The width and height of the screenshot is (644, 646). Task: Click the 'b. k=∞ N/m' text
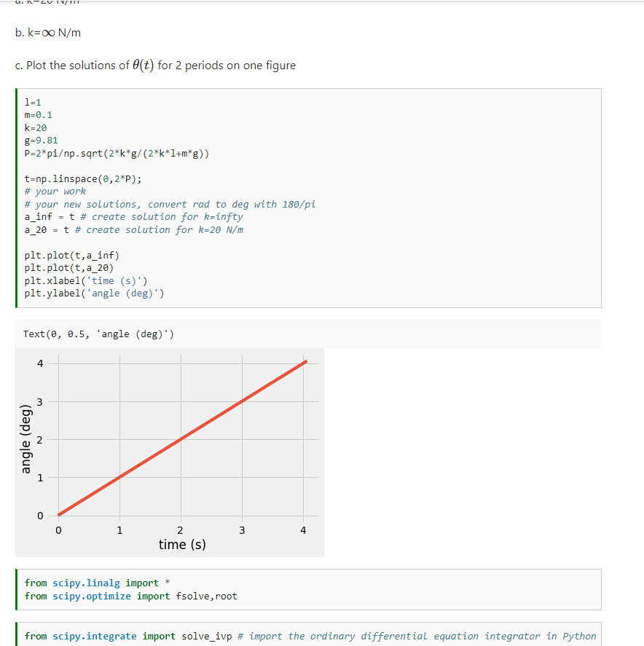point(47,33)
